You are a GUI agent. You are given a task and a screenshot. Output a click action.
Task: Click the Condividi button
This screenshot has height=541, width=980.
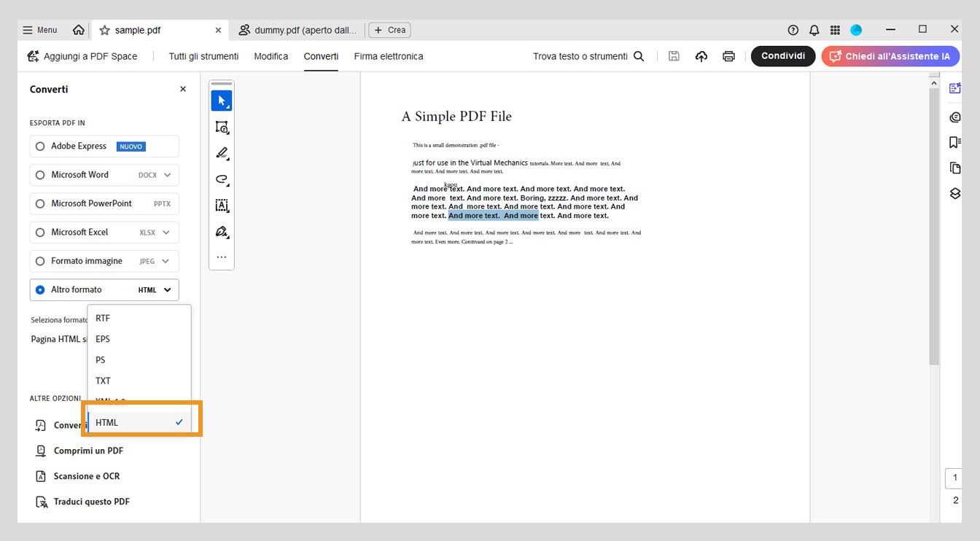point(782,55)
